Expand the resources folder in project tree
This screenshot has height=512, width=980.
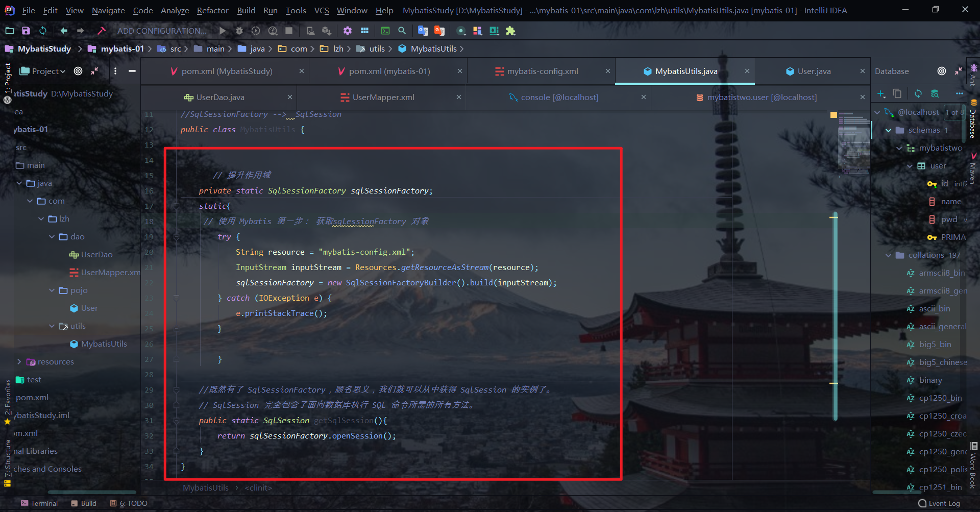pos(19,362)
